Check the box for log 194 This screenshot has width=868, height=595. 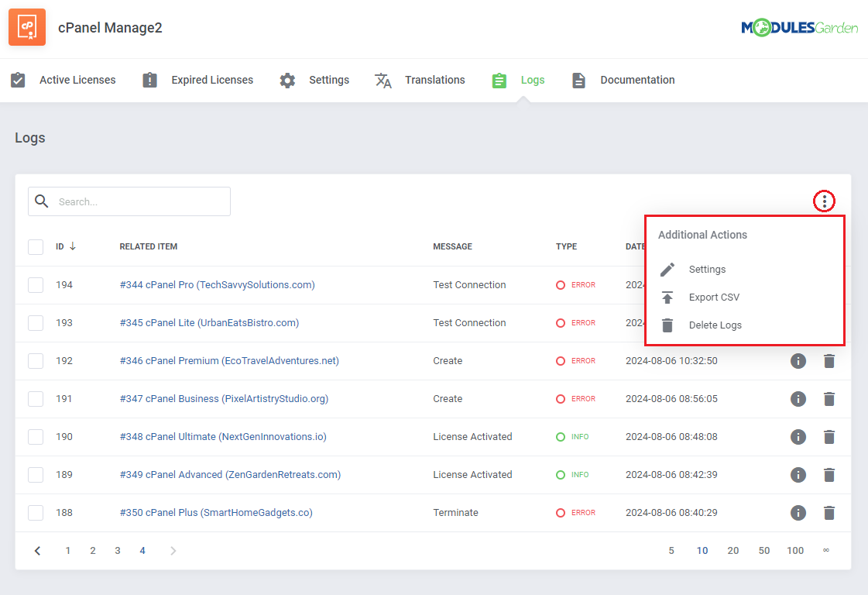[x=36, y=285]
